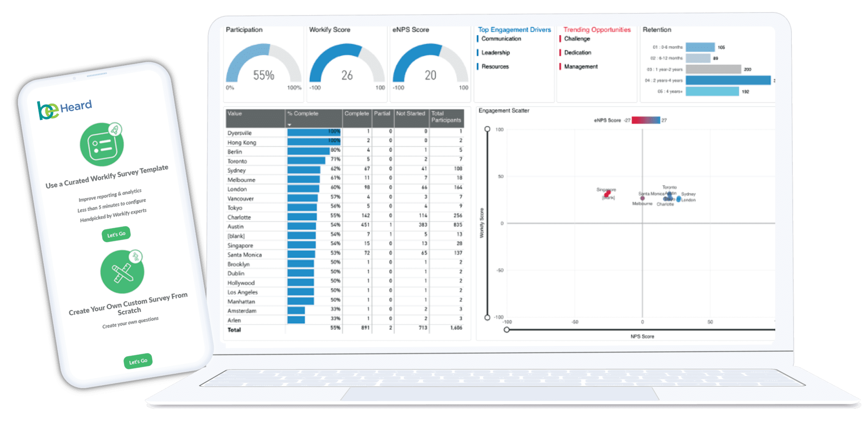Click the bottom handle of the Workify Score slider
The height and width of the screenshot is (423, 868).
pos(487,317)
